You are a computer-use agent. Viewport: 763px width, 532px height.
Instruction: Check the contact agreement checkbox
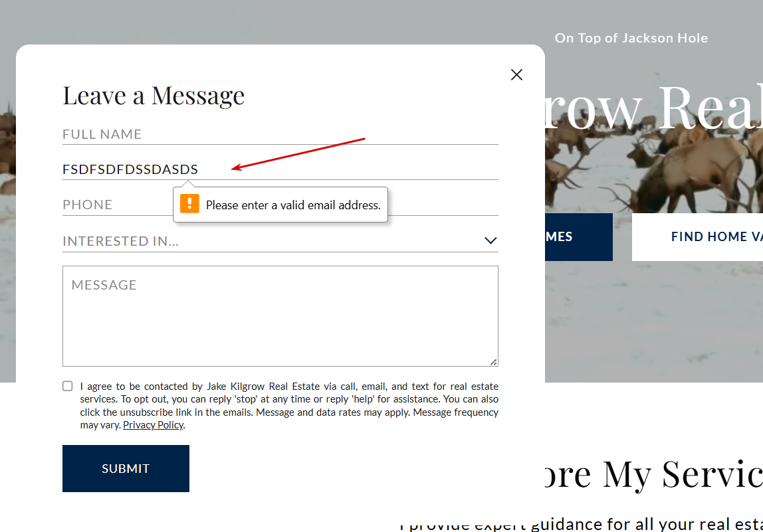[x=68, y=386]
